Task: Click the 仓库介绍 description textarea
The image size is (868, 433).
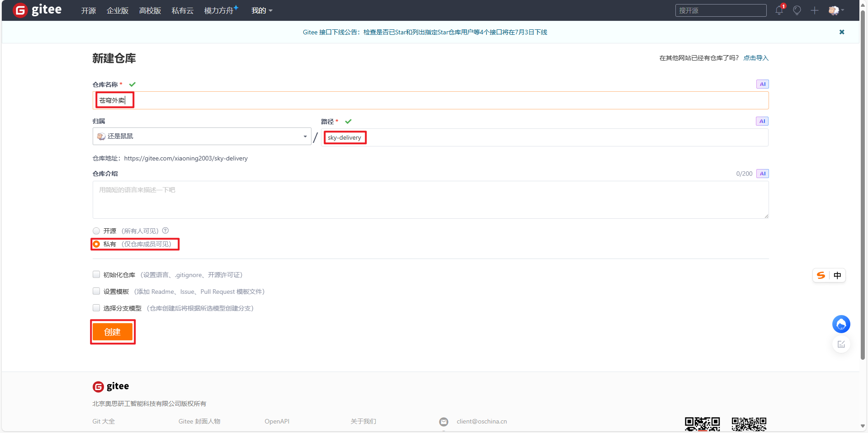Action: tap(430, 200)
